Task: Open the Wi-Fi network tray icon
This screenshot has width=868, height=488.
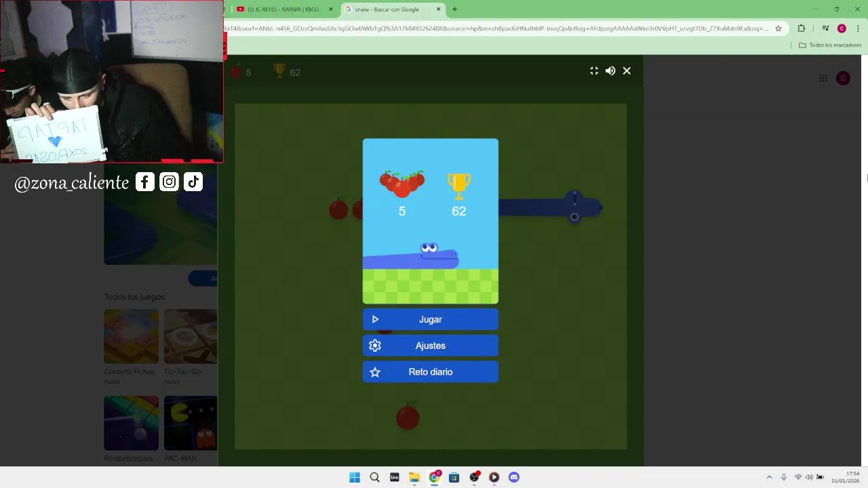Action: click(798, 477)
